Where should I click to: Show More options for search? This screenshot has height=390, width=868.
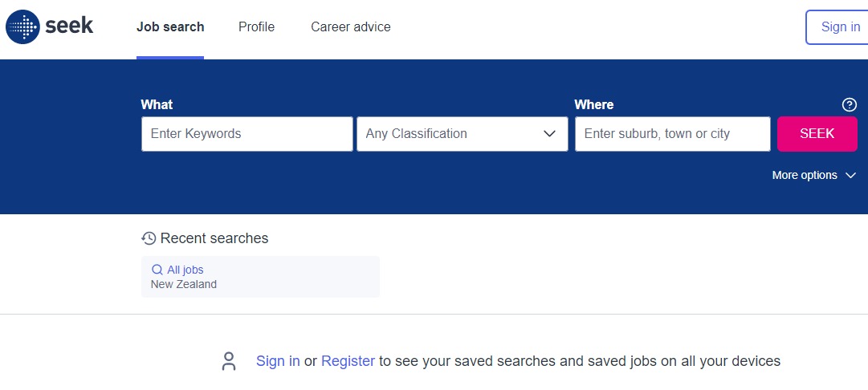click(x=805, y=176)
